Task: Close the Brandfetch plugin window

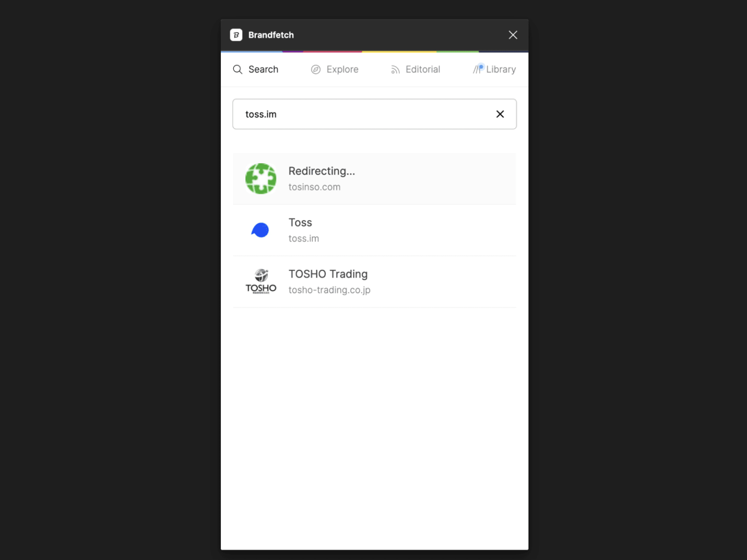Action: coord(513,35)
